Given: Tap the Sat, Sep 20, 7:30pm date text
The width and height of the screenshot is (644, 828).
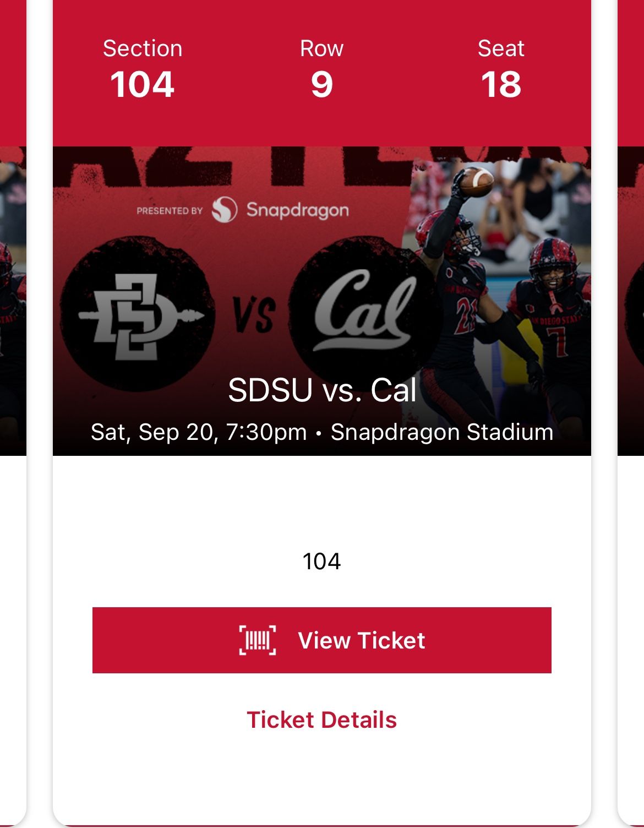Looking at the screenshot, I should tap(199, 432).
